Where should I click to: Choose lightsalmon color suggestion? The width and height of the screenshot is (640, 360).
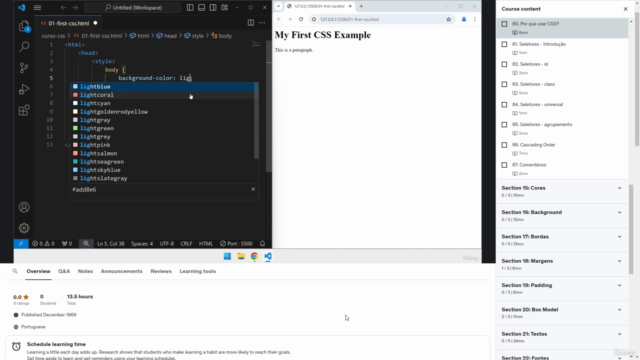point(163,153)
